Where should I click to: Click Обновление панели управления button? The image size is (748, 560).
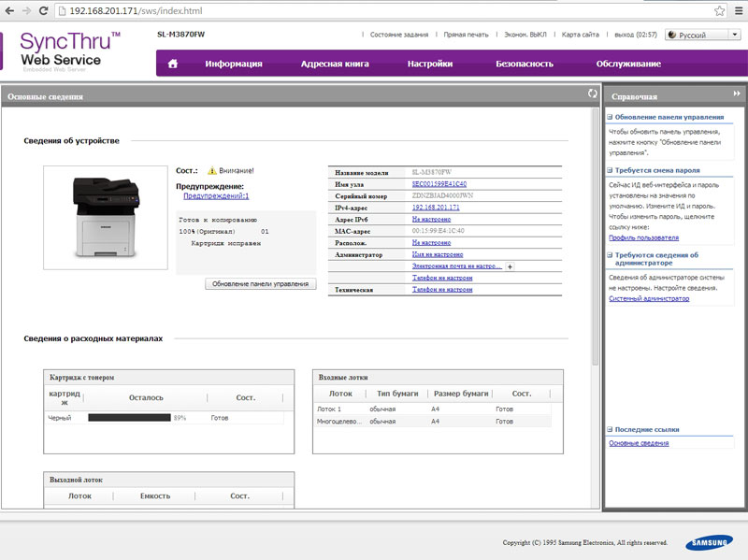coord(261,284)
